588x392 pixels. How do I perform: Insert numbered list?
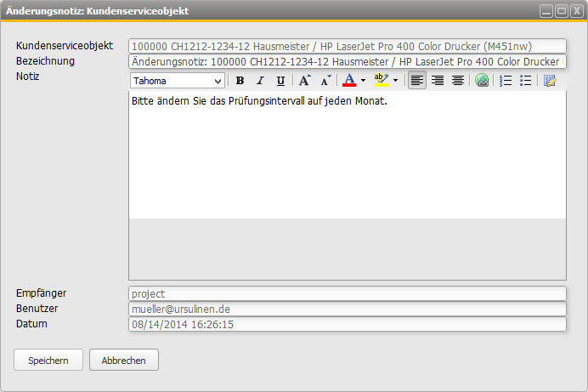click(506, 80)
